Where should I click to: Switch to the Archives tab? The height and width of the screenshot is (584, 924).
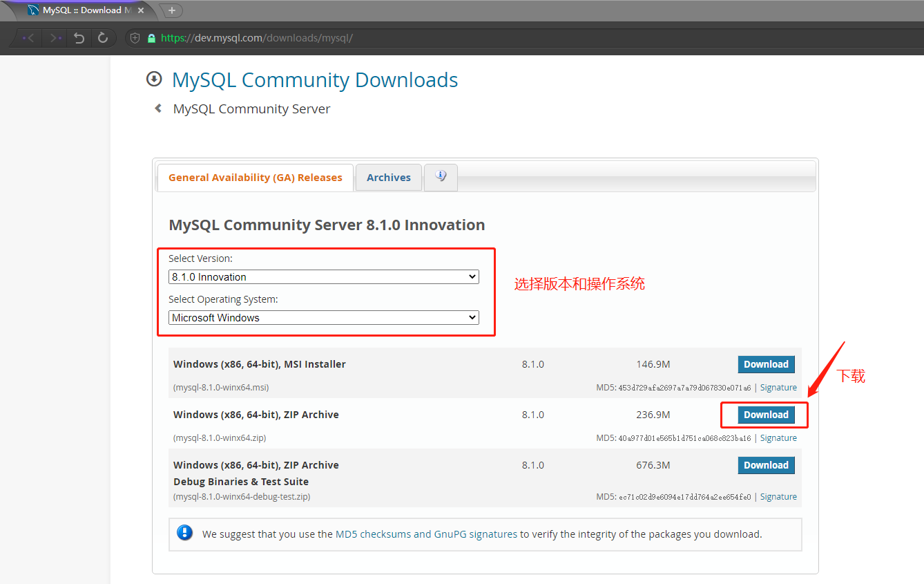(x=388, y=177)
